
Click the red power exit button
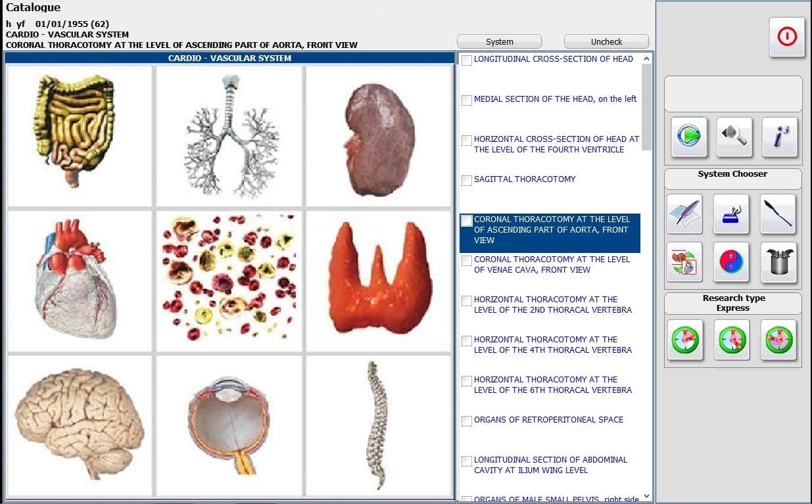[x=787, y=37]
